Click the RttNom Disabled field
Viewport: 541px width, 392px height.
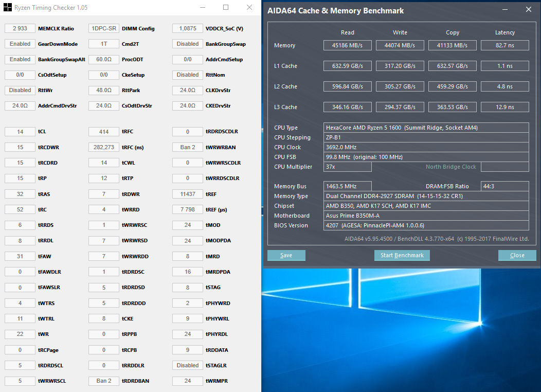[188, 75]
